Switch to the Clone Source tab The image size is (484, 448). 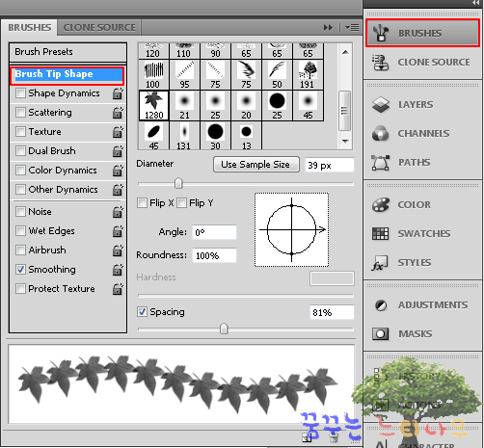(x=99, y=28)
